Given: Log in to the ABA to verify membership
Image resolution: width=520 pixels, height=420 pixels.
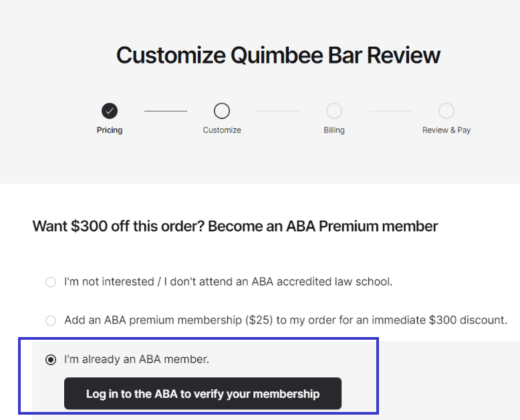Looking at the screenshot, I should point(203,393).
